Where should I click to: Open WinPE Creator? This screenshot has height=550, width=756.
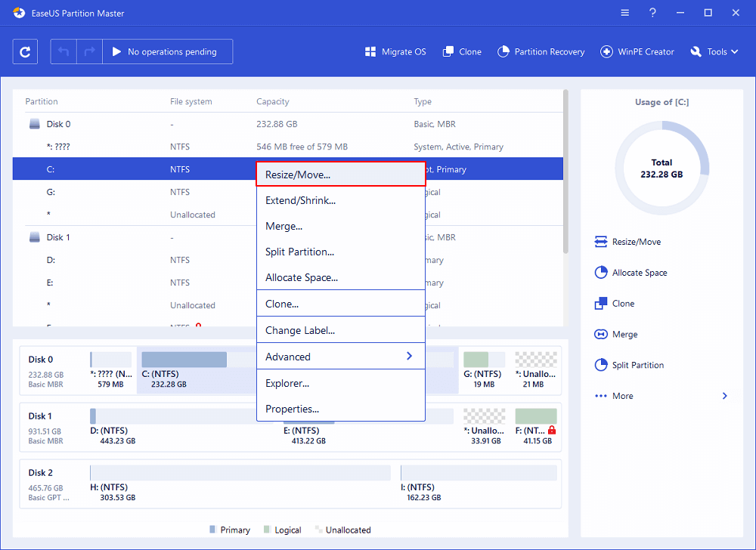[x=637, y=51]
